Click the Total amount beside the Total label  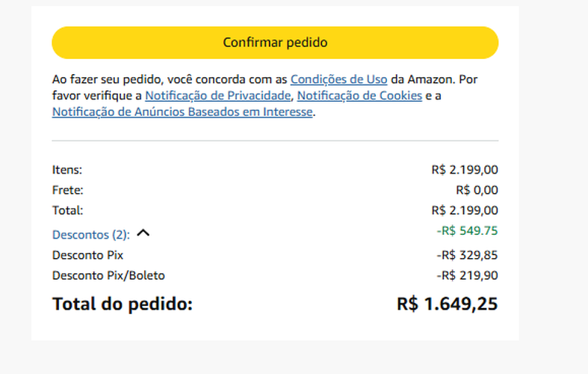[465, 210]
